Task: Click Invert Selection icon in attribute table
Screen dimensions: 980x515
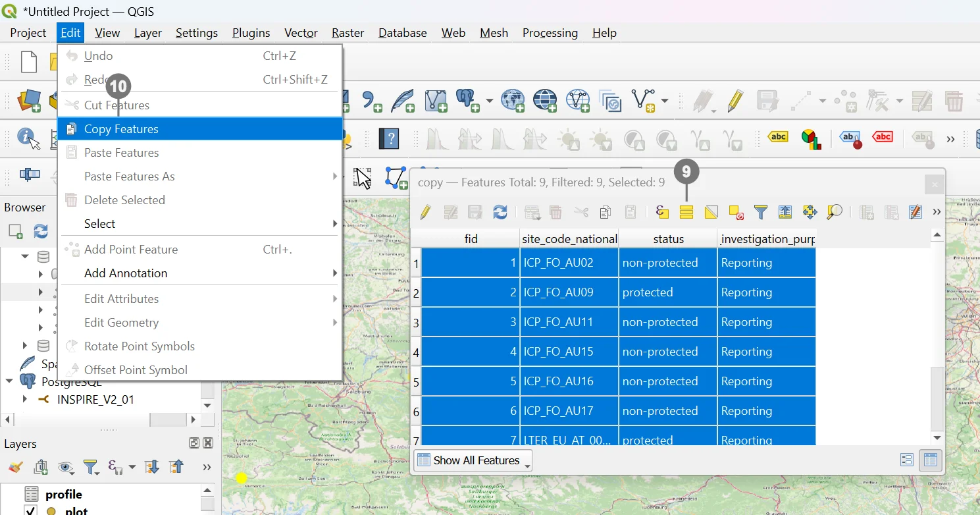Action: (x=711, y=212)
